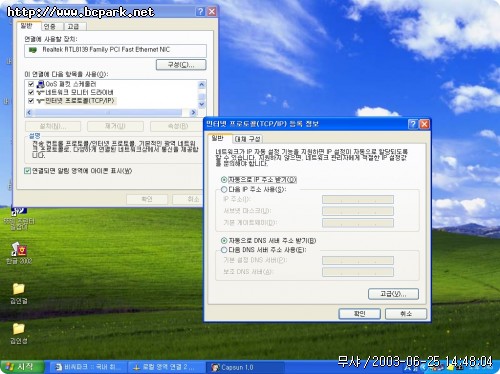Click the subnet mask input field
Viewport: 500px width, 374px height.
(358, 211)
